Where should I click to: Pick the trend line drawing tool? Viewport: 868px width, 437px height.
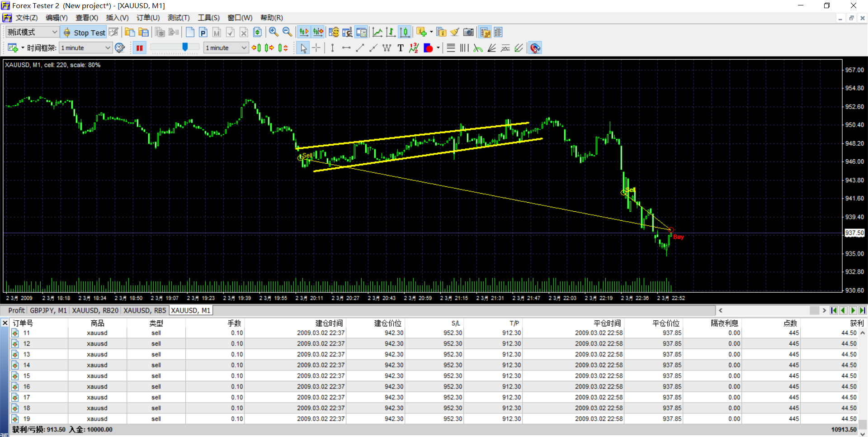360,48
